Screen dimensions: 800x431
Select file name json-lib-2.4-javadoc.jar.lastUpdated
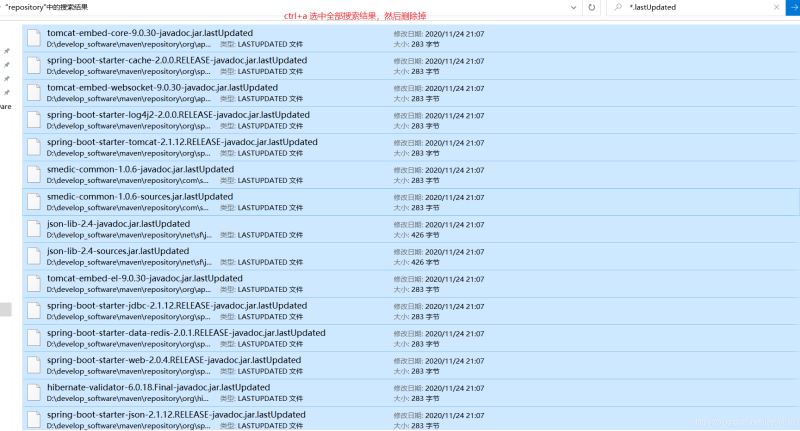pos(118,223)
